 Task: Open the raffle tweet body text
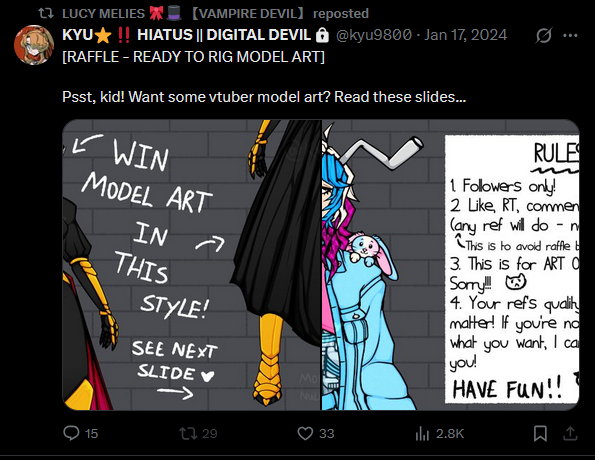pyautogui.click(x=264, y=77)
